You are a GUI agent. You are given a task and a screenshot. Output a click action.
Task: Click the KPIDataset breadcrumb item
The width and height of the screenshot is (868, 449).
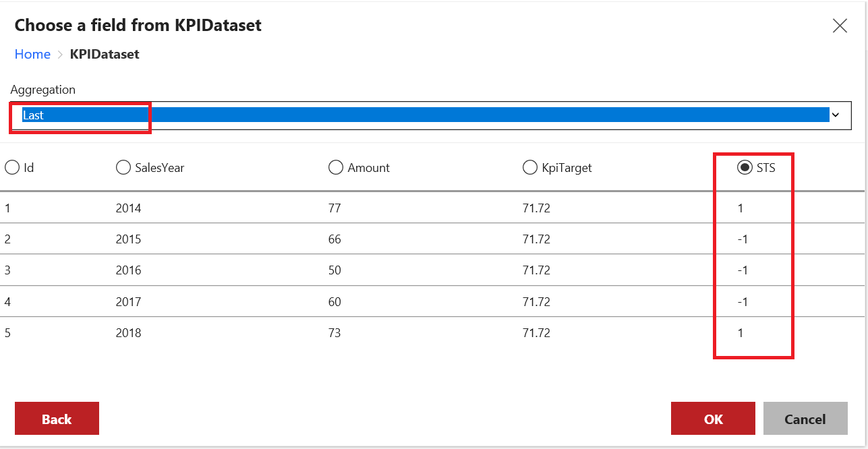[105, 55]
